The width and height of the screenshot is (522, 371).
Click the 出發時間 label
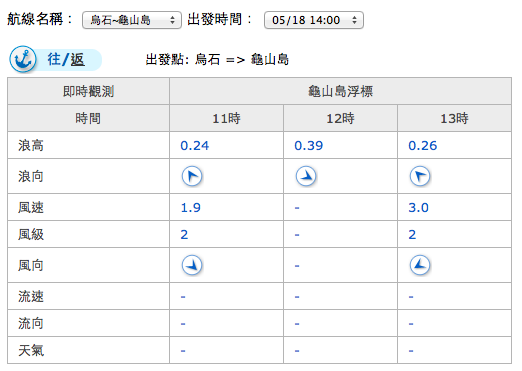(x=219, y=19)
